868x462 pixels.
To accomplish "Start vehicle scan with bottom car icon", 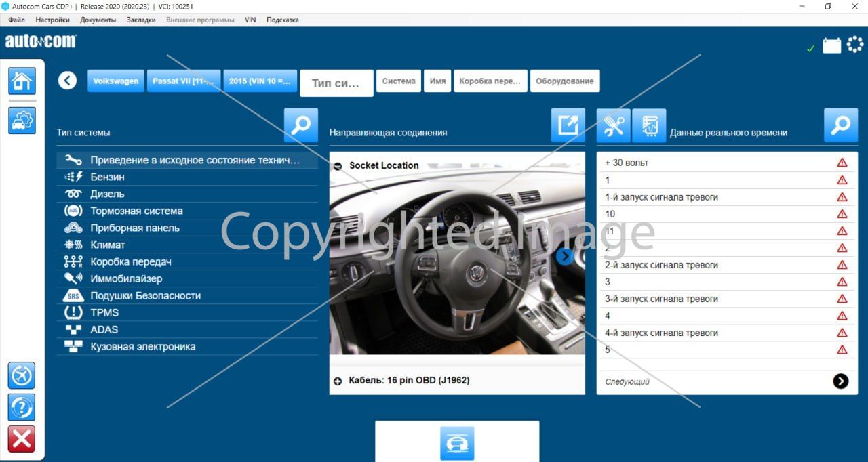I will point(457,444).
